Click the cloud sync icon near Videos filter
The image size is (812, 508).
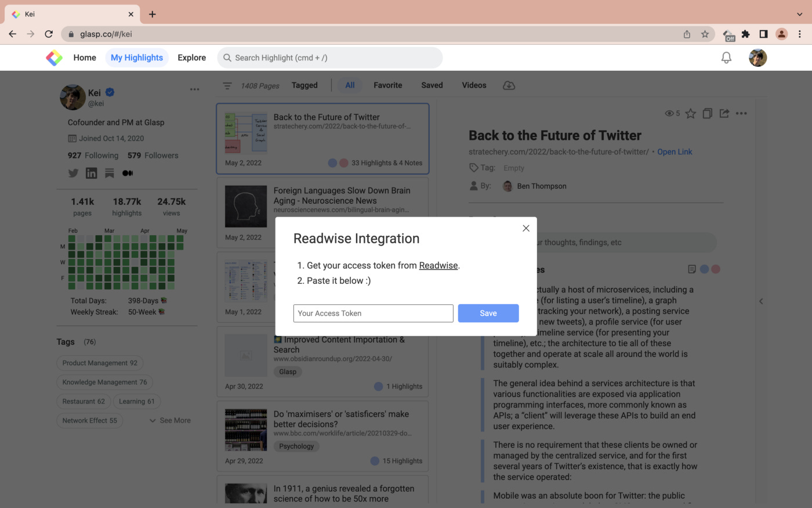(509, 85)
